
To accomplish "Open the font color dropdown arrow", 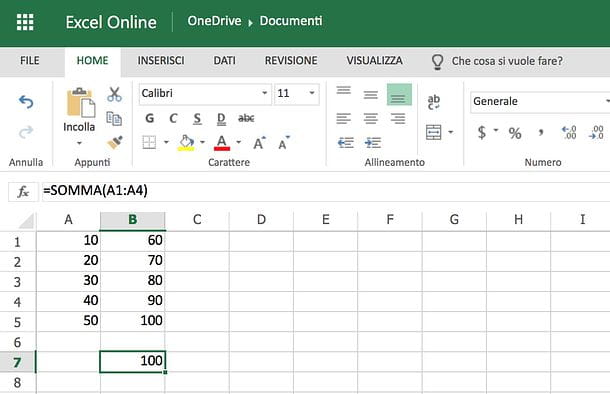I will pos(238,142).
